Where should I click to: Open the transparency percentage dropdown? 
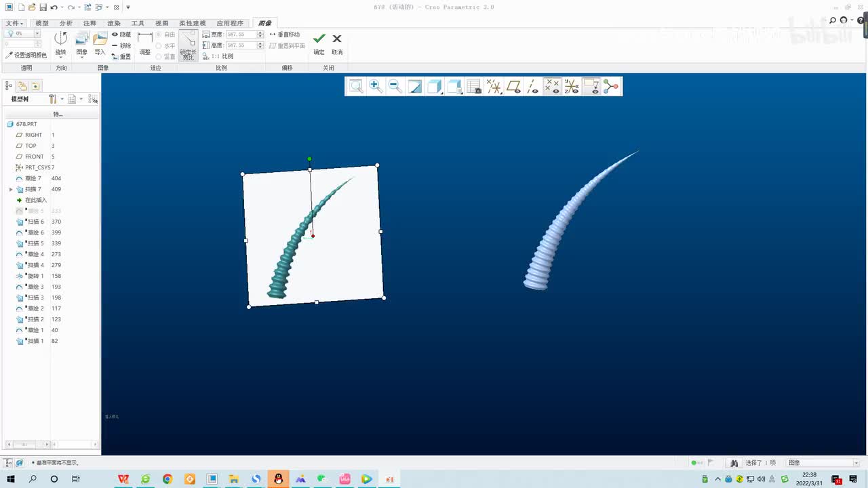(37, 33)
